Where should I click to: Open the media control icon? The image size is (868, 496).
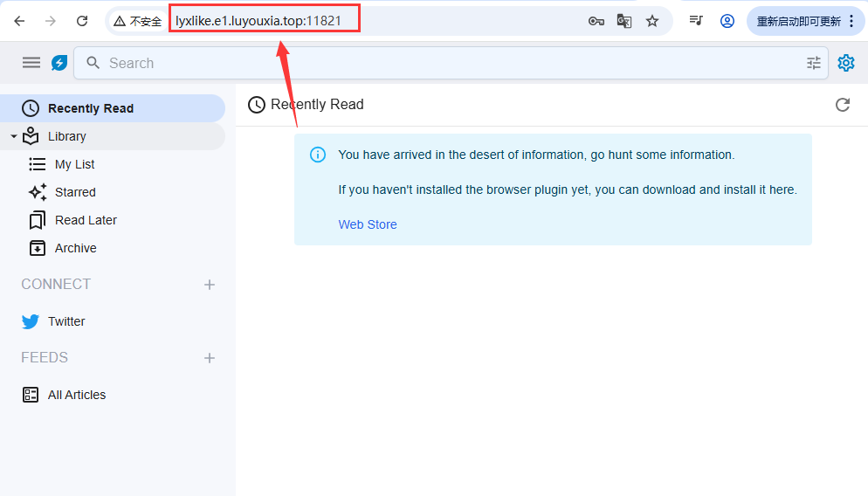(696, 20)
